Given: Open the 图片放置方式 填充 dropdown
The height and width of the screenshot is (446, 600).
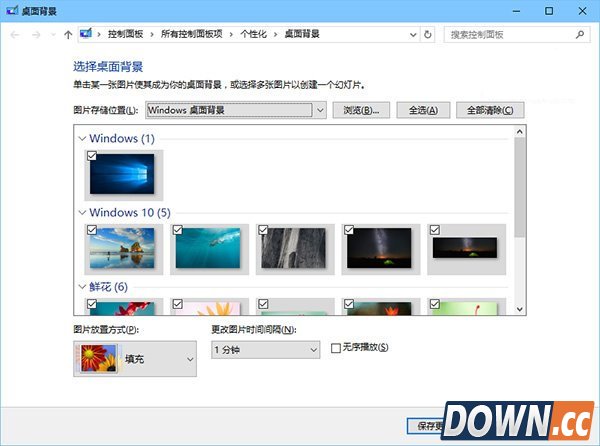Looking at the screenshot, I should pos(135,359).
